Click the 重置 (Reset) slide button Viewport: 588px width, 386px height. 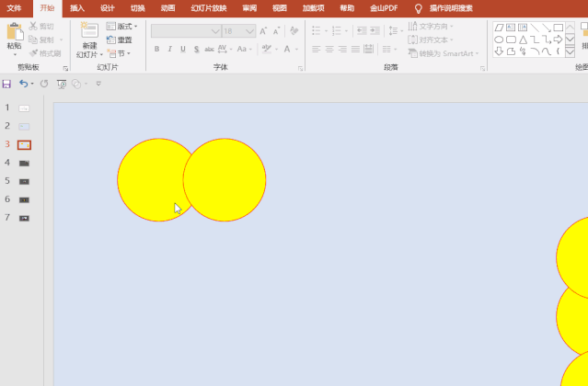[x=120, y=40]
